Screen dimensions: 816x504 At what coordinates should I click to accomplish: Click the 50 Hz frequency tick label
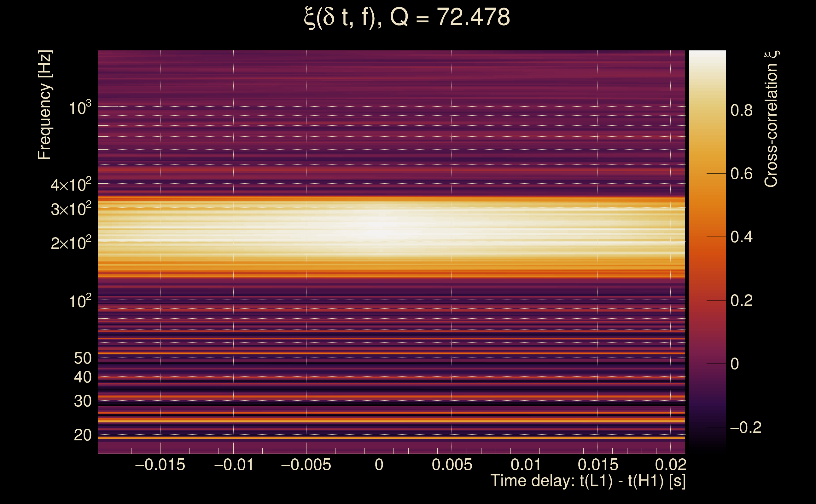pos(82,358)
